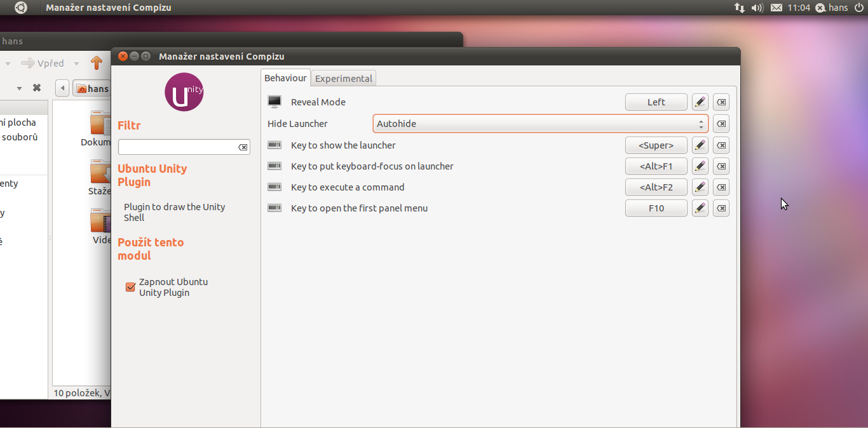
Task: Type in the Filtr search input field
Action: 178,147
